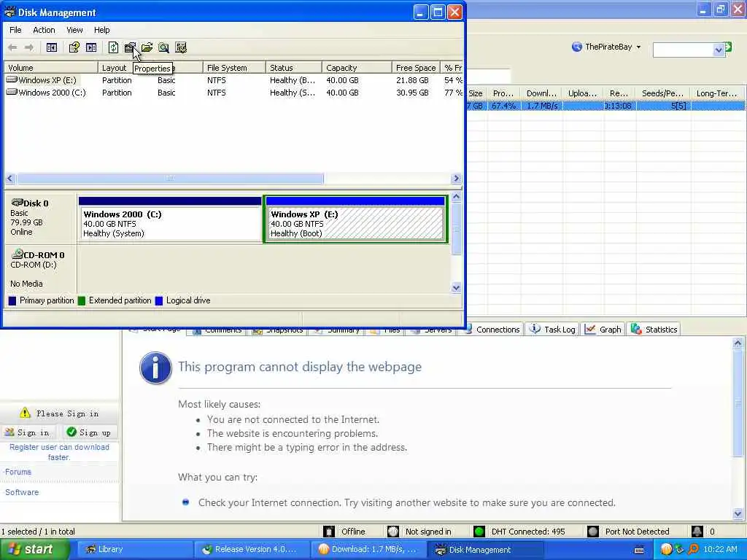Open the Help menu
The width and height of the screenshot is (747, 560).
(101, 30)
